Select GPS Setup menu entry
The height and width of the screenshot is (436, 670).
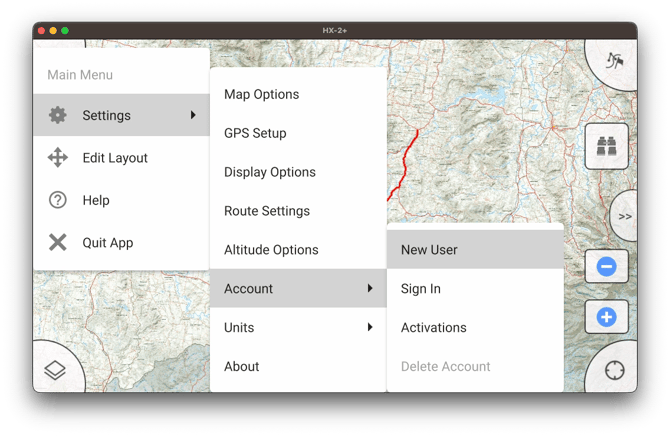point(255,133)
